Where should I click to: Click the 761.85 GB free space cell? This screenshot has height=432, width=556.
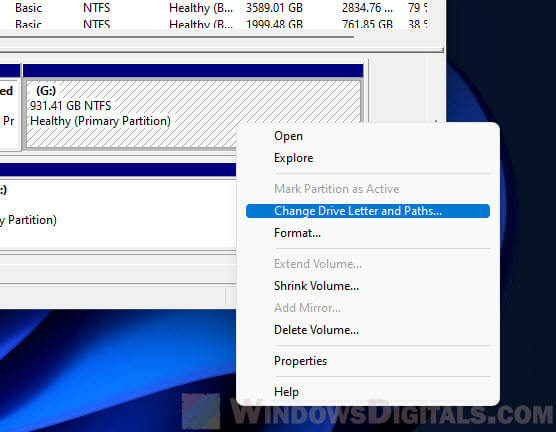pos(367,24)
